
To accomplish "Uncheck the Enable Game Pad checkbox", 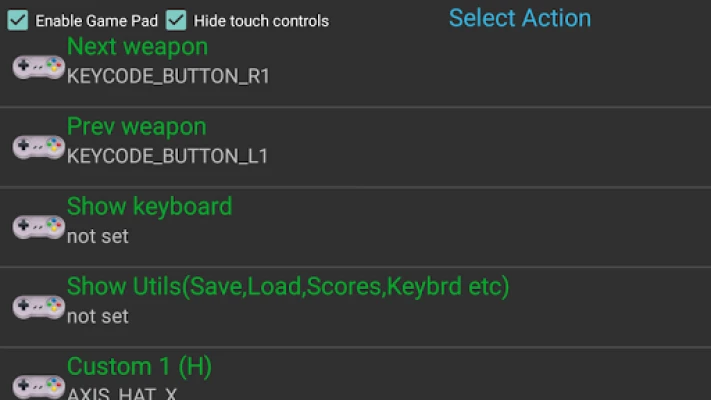I will tap(18, 20).
